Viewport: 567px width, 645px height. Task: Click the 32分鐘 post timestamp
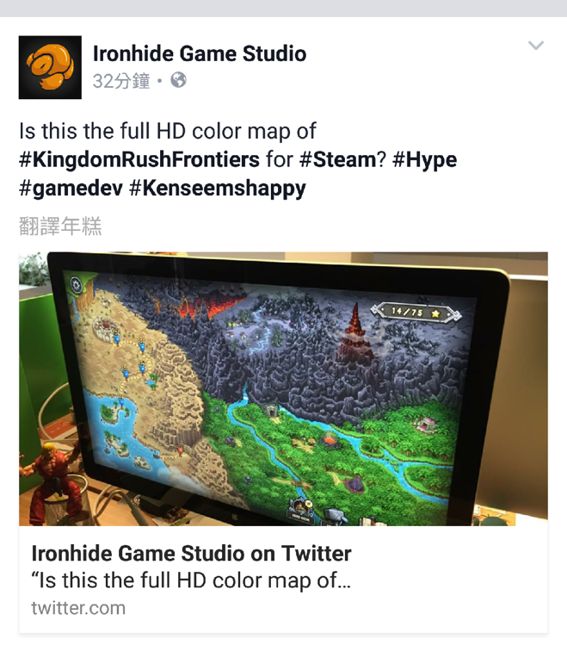tap(121, 81)
